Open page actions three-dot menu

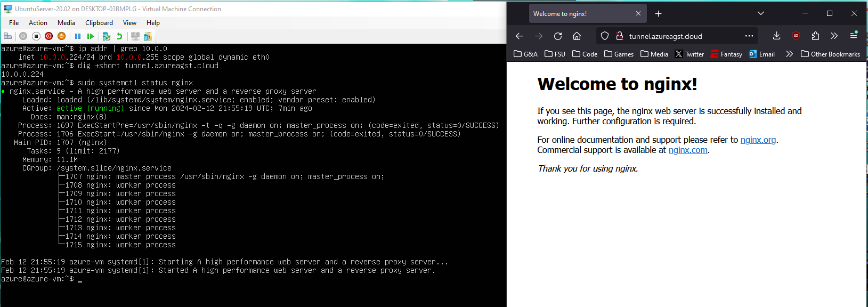click(749, 36)
